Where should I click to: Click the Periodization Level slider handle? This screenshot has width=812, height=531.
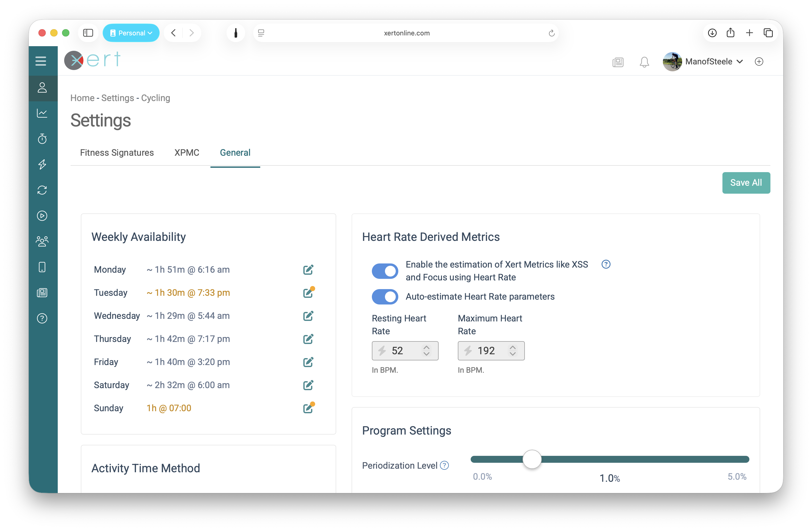pyautogui.click(x=532, y=459)
